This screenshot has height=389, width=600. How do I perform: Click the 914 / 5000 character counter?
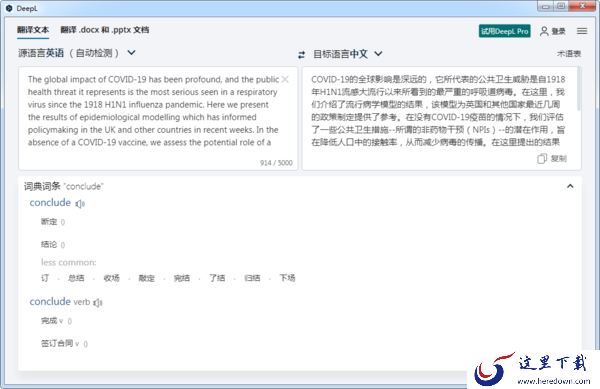(x=276, y=163)
